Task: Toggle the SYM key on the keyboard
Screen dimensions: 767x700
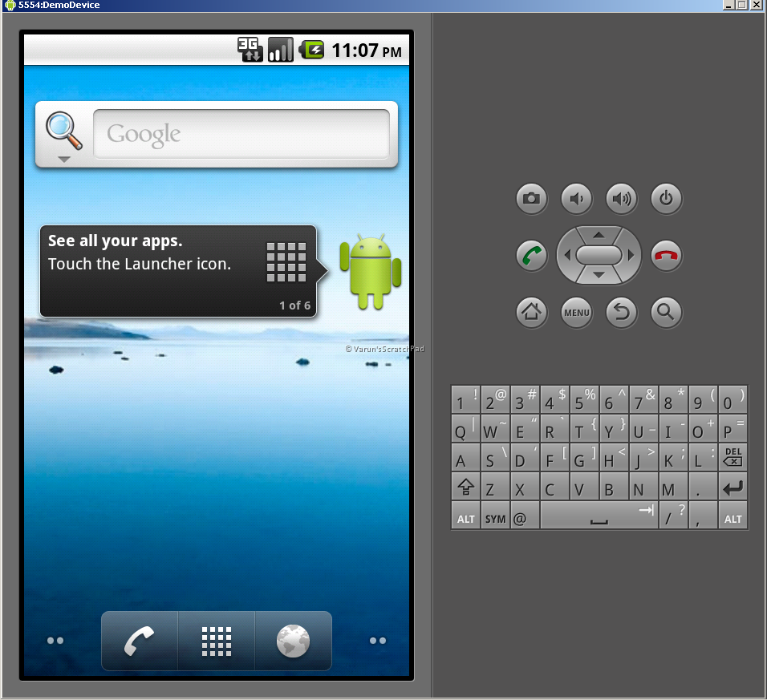Action: click(495, 516)
